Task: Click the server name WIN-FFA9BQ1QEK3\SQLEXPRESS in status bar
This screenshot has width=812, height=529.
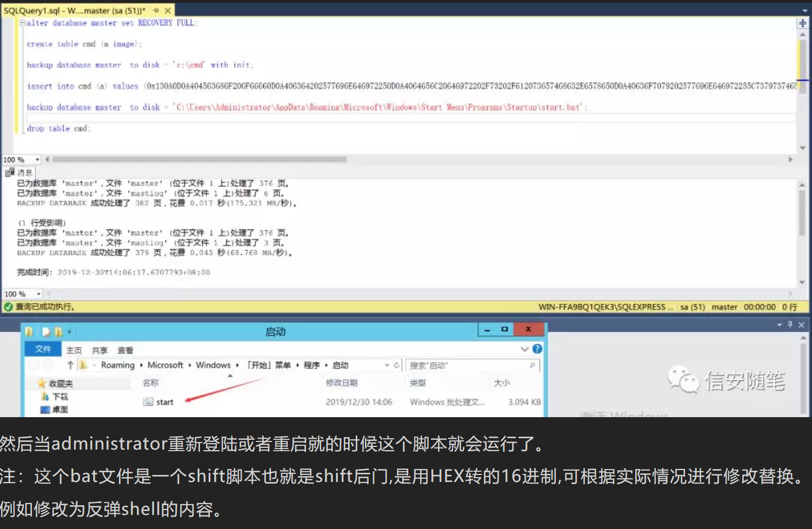Action: [x=605, y=307]
